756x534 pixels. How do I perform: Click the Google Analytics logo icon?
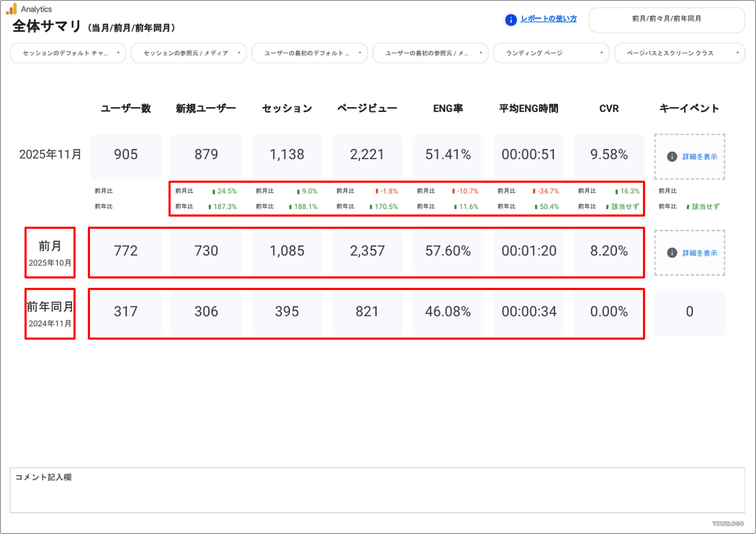click(12, 9)
